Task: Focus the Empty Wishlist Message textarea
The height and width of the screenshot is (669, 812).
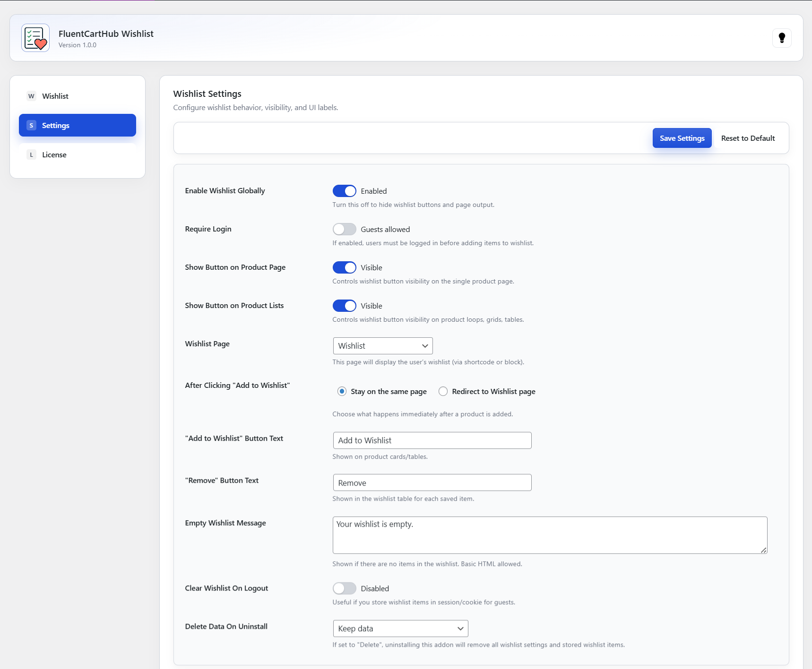Action: coord(549,535)
